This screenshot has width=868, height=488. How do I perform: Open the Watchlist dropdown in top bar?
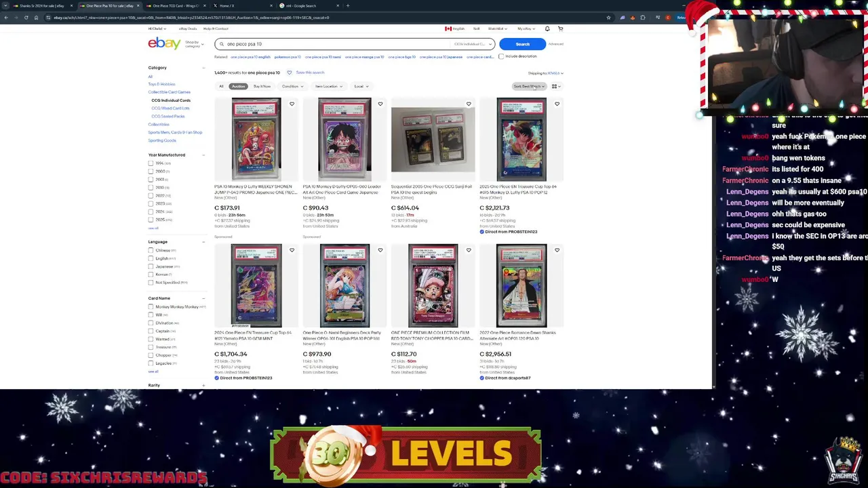pos(497,28)
